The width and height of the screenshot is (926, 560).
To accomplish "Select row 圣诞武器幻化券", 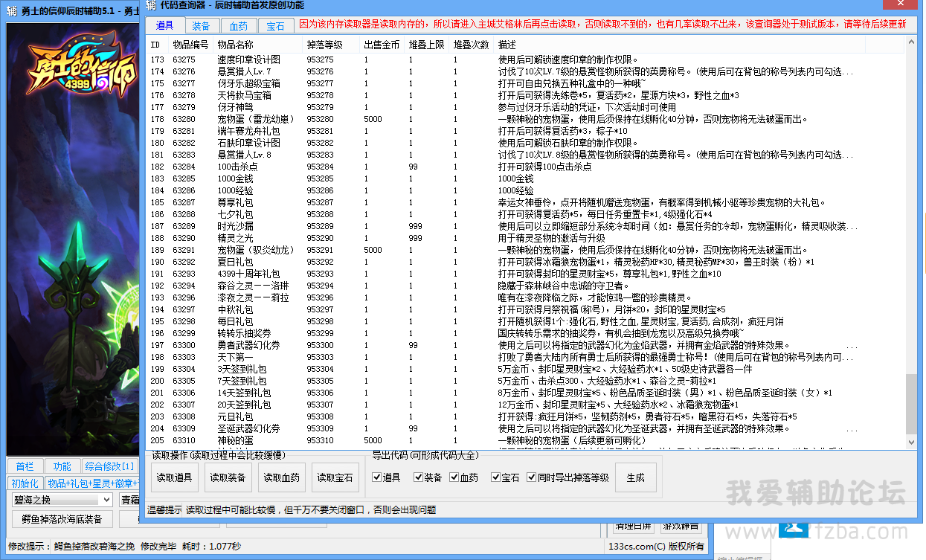I will (x=525, y=428).
